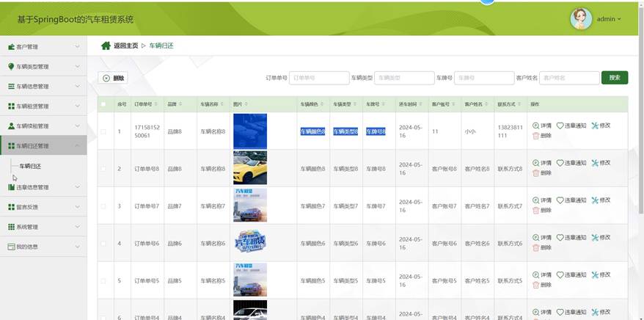Open 车辆归还管理 menu item
644x320 pixels.
coord(43,145)
